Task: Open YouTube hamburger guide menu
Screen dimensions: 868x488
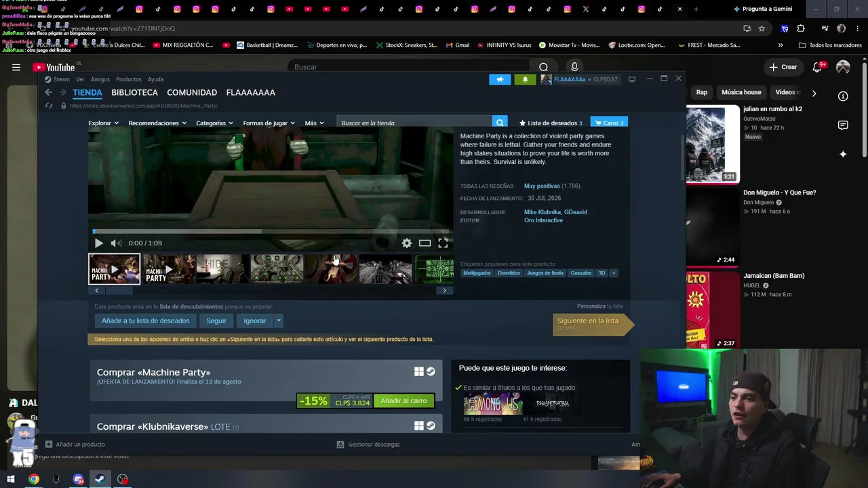Action: pyautogui.click(x=16, y=67)
